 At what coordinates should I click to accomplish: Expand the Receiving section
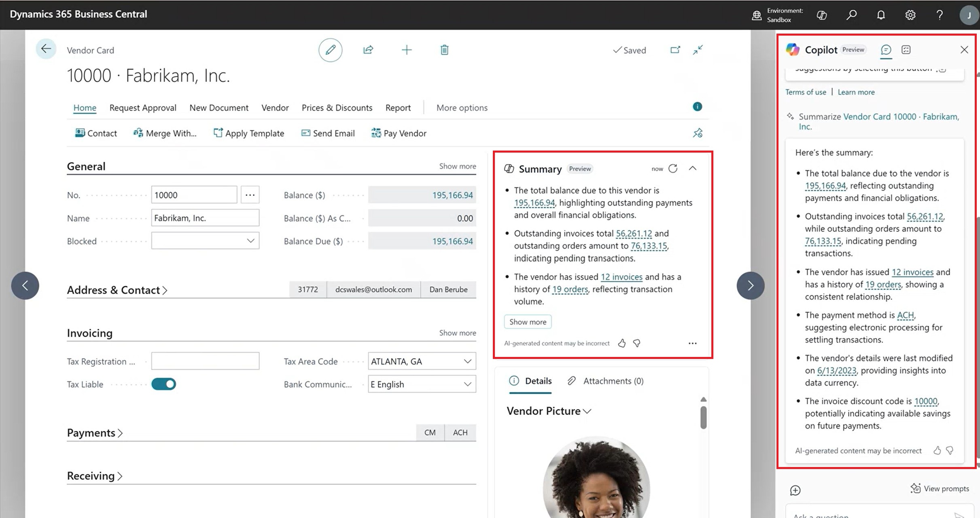pos(95,476)
